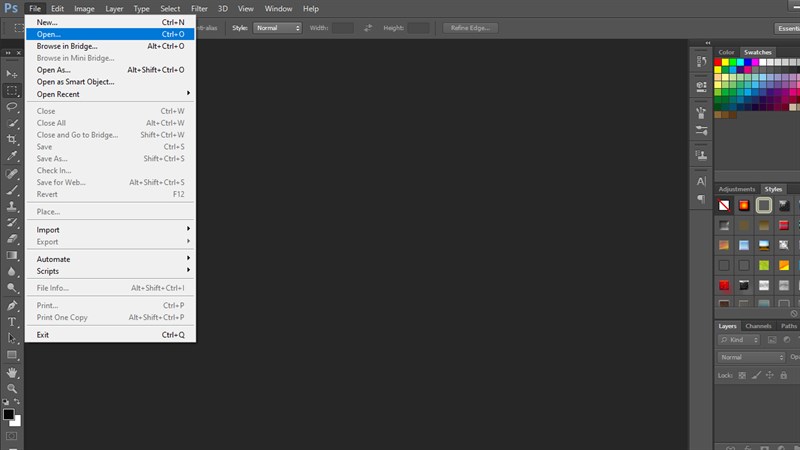Screen dimensions: 800x450
Task: Open the layer blend mode dropdown
Action: [751, 357]
